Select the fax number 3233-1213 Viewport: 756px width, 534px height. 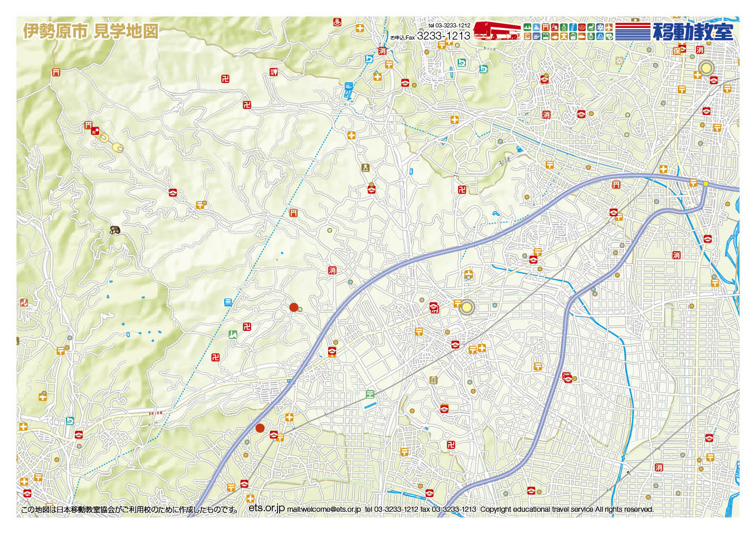[x=443, y=36]
